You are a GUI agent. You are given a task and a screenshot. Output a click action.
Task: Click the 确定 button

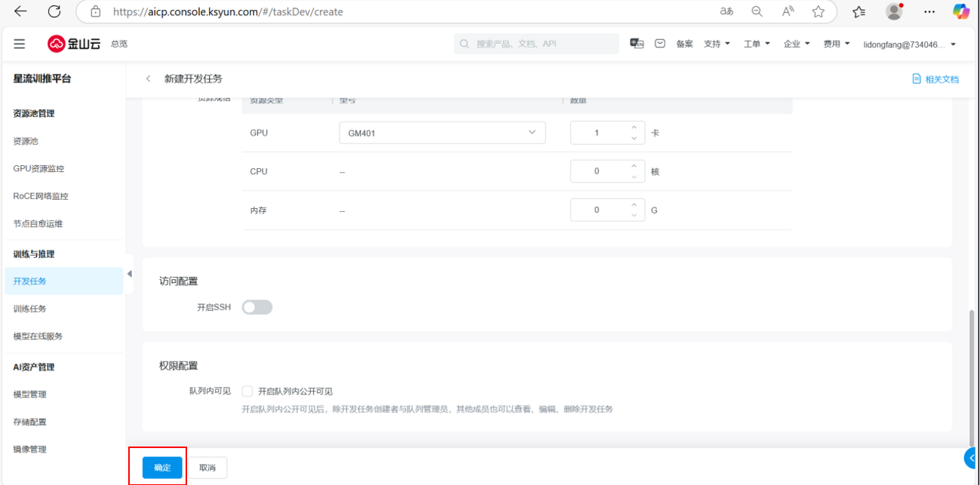[162, 468]
